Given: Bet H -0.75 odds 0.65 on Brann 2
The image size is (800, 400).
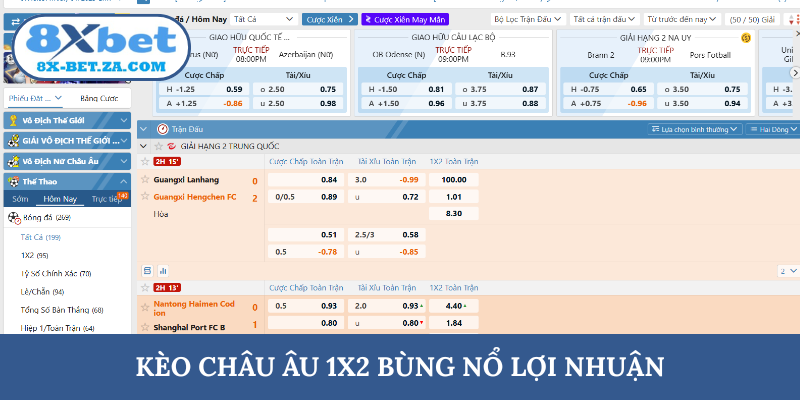Looking at the screenshot, I should pos(607,89).
